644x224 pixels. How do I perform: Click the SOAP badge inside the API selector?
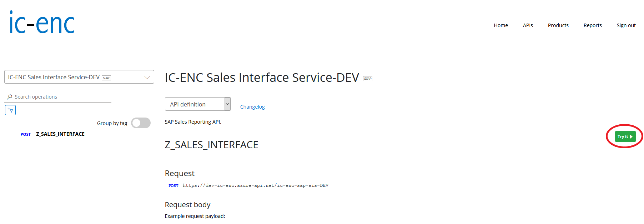[106, 78]
